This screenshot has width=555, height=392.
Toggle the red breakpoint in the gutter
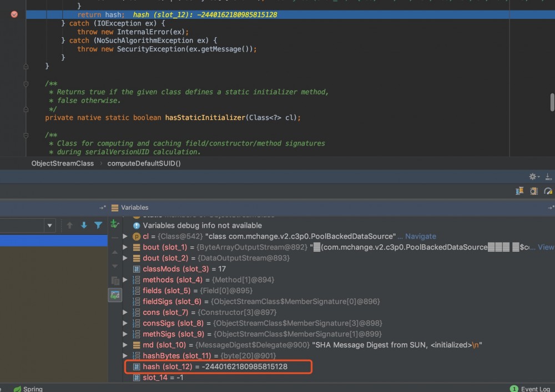pyautogui.click(x=15, y=15)
